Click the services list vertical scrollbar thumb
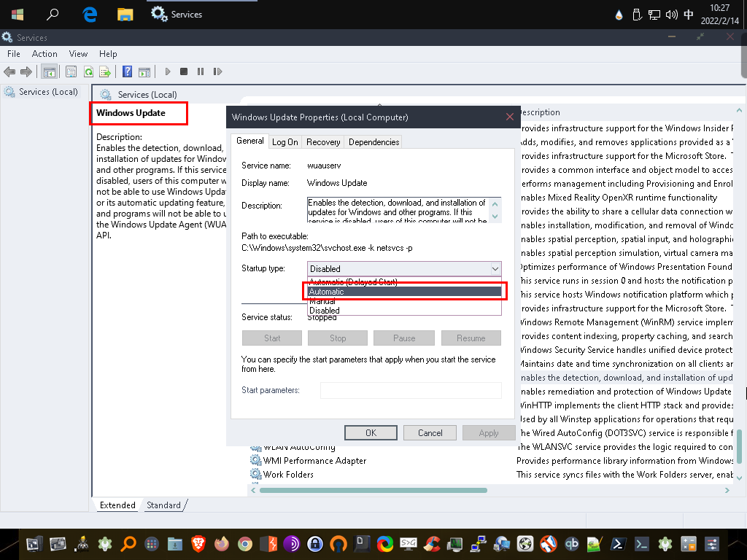The image size is (747, 560). point(739,446)
